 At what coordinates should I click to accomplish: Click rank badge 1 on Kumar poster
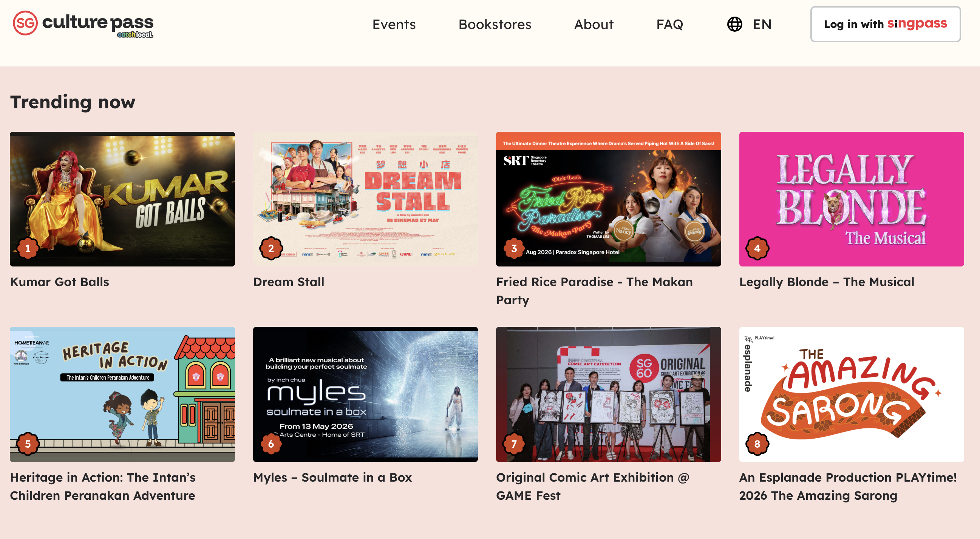[x=28, y=249]
